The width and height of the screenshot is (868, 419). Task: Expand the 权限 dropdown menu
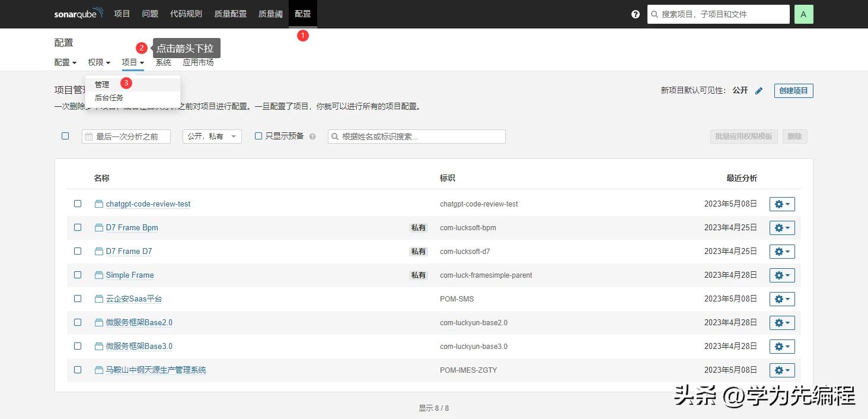(x=98, y=62)
